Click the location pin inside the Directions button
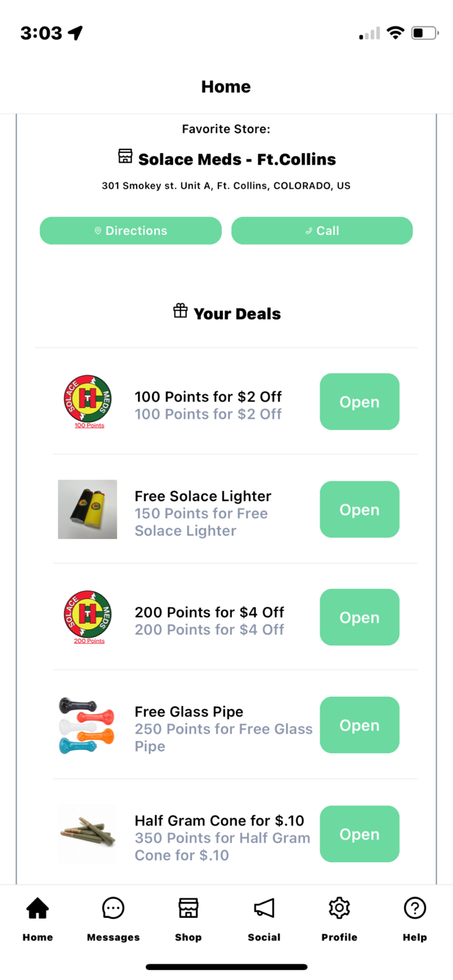Viewport: 453px width, 980px height. click(x=97, y=231)
